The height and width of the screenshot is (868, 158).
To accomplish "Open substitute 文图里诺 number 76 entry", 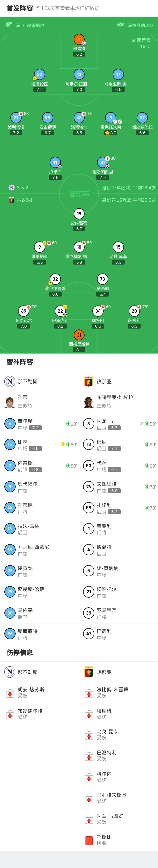I will [118, 487].
